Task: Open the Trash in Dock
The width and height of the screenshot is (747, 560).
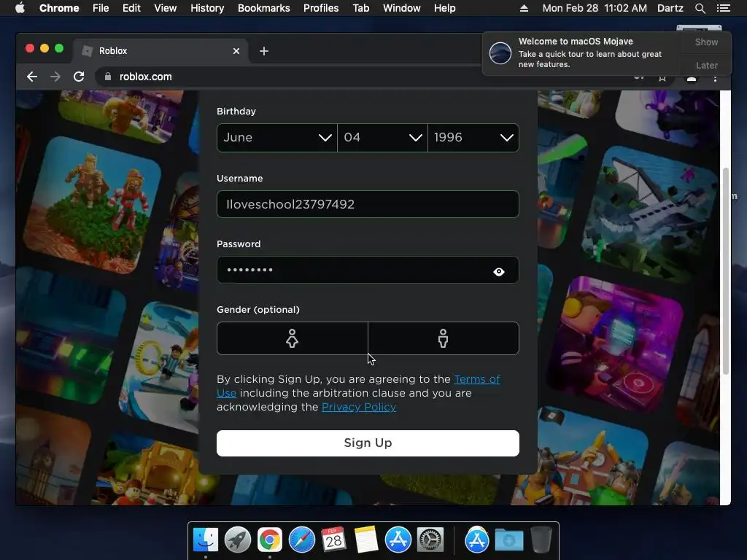Action: point(541,540)
